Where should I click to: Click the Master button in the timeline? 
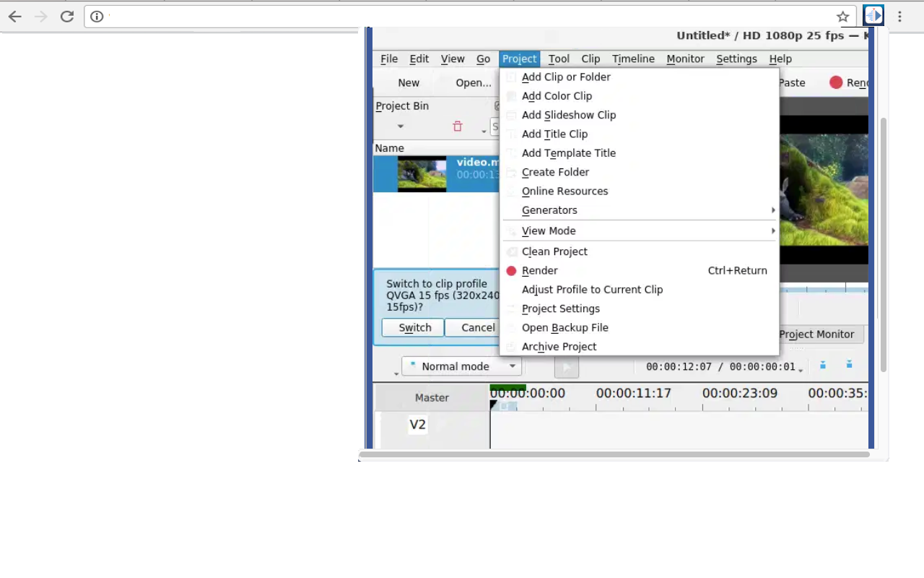tap(432, 398)
